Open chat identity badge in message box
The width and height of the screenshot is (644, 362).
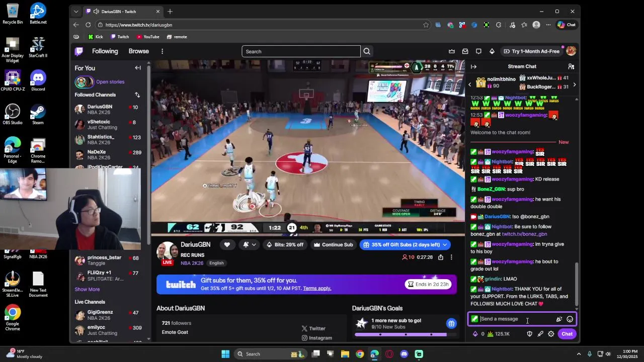(x=474, y=319)
